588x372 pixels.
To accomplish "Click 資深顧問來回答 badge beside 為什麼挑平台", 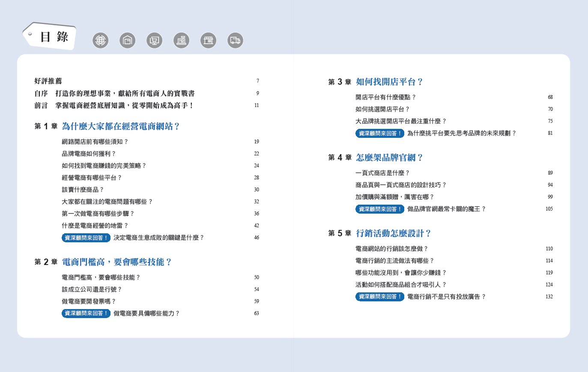I will [380, 133].
